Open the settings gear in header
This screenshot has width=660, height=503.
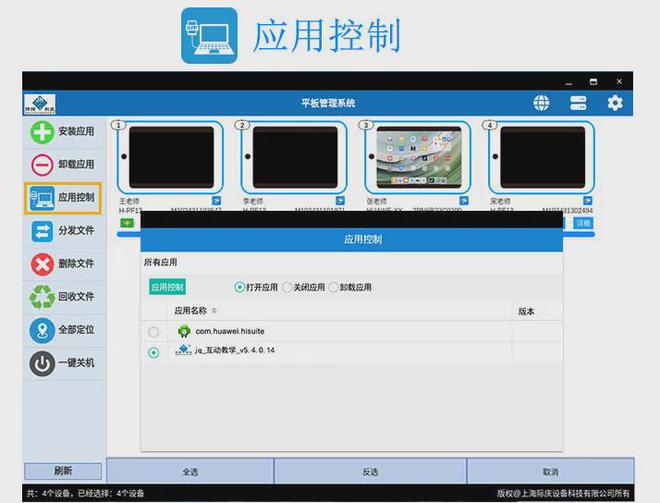click(615, 103)
